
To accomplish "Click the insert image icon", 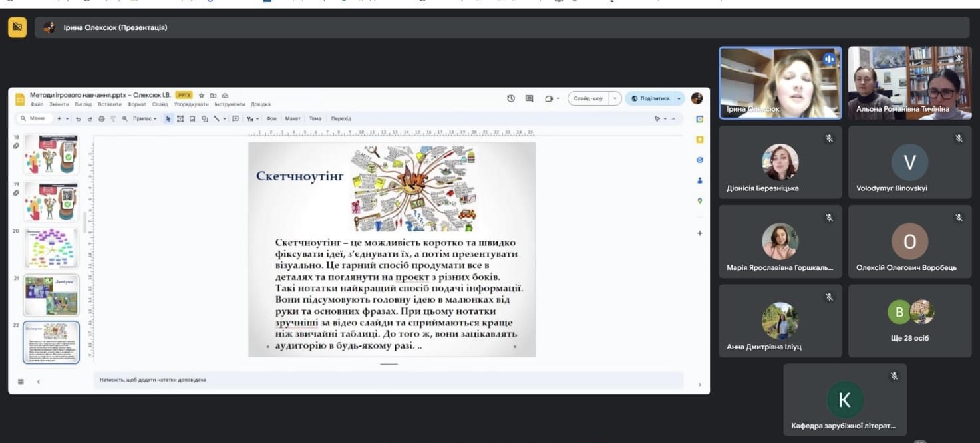I will [x=192, y=119].
